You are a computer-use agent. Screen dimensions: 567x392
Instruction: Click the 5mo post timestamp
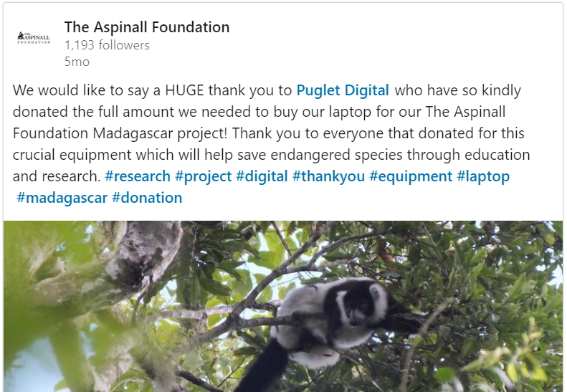pyautogui.click(x=77, y=62)
